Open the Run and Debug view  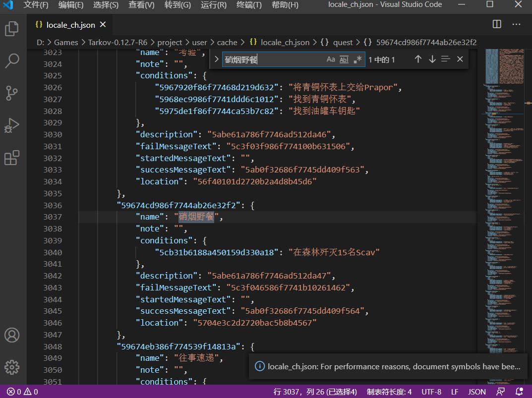(12, 125)
